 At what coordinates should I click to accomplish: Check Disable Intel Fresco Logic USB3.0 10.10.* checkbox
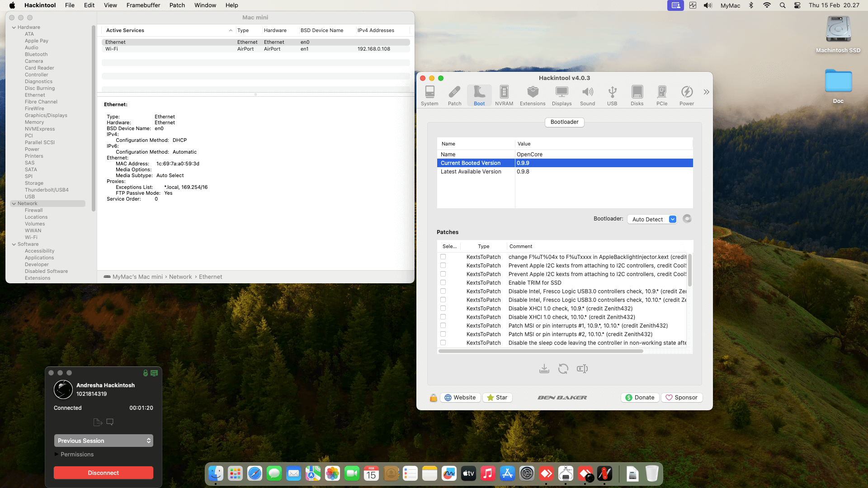coord(443,300)
